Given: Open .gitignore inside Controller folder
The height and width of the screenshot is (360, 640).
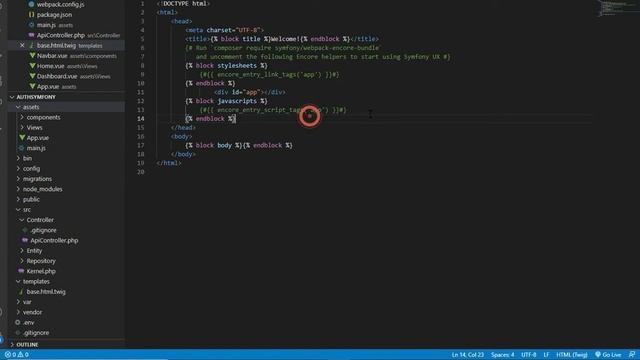Looking at the screenshot, I should (x=43, y=230).
